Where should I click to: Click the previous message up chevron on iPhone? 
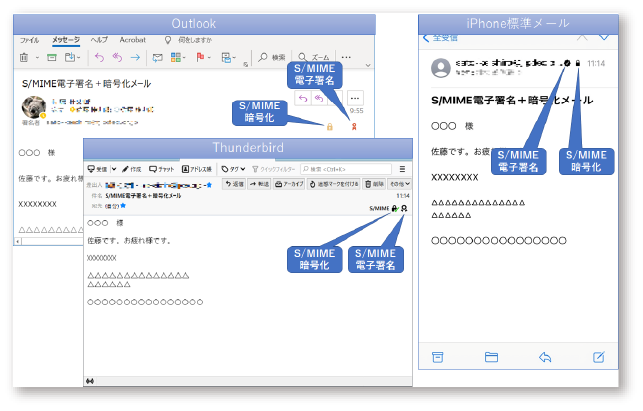click(582, 37)
